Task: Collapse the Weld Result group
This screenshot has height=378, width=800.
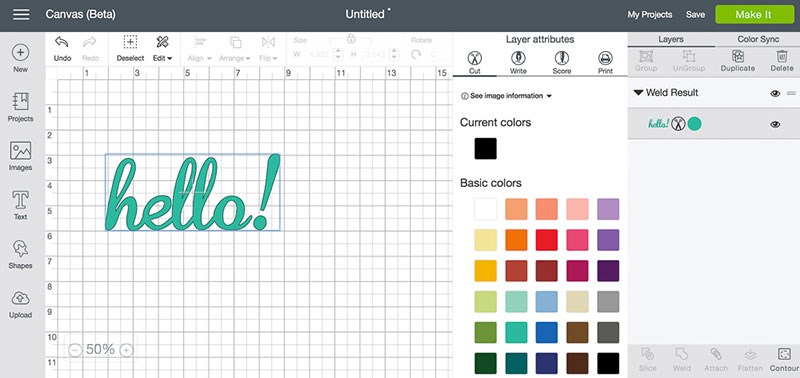Action: (638, 93)
